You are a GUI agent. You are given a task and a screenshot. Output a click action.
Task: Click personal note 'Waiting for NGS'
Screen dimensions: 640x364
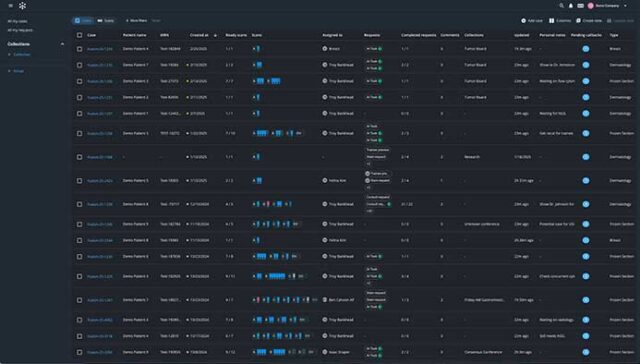coord(552,113)
